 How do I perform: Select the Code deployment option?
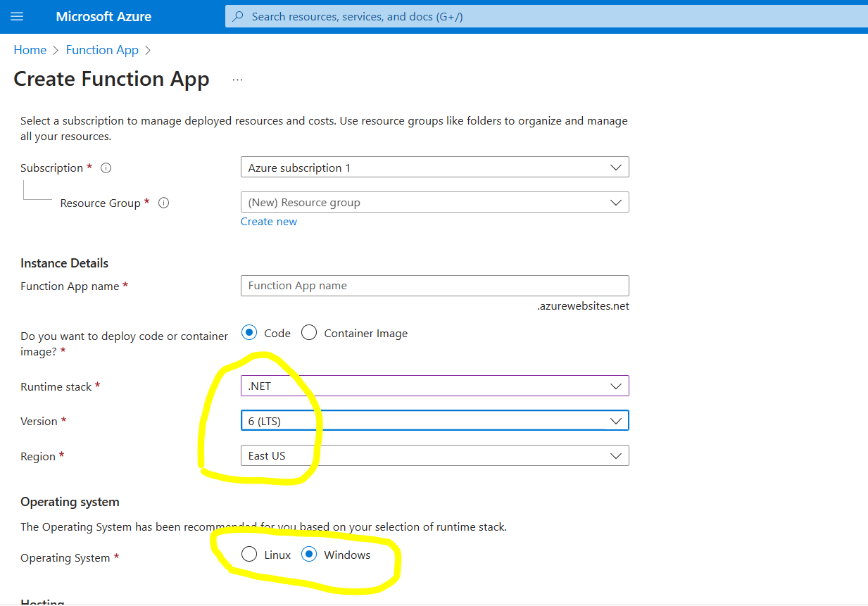[249, 333]
